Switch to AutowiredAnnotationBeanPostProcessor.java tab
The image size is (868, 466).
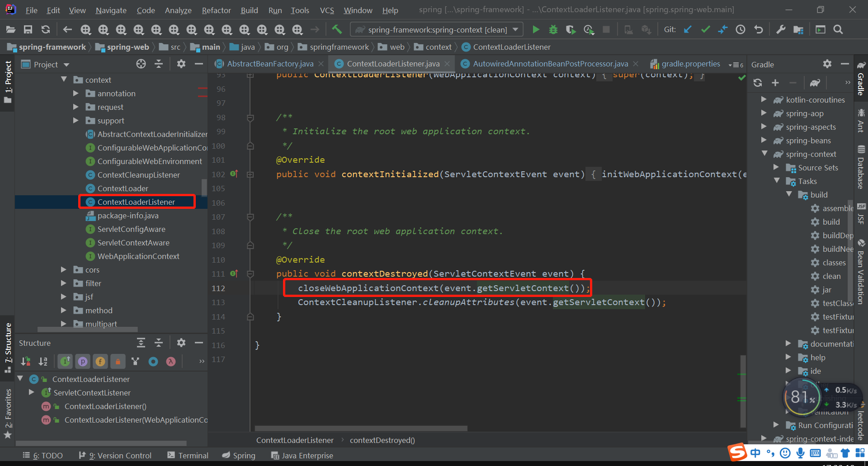click(x=550, y=64)
